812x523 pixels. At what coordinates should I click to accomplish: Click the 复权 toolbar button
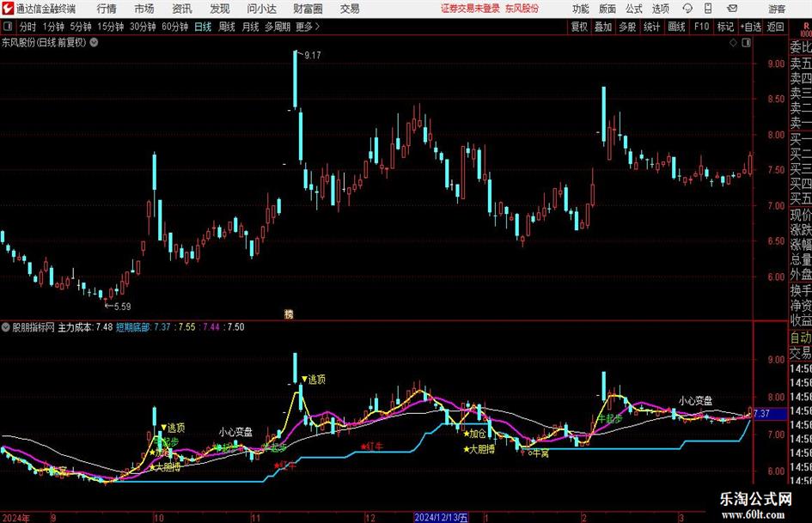pyautogui.click(x=579, y=27)
